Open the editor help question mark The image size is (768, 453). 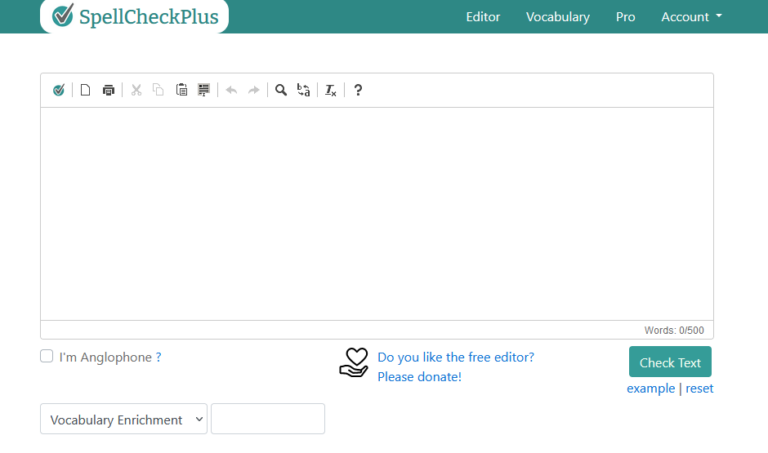358,90
